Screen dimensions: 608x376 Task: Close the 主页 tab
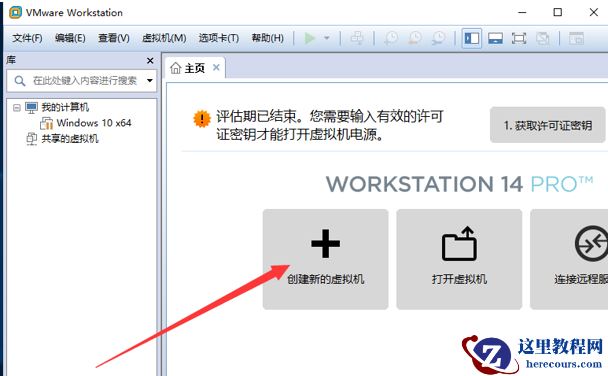coord(216,68)
